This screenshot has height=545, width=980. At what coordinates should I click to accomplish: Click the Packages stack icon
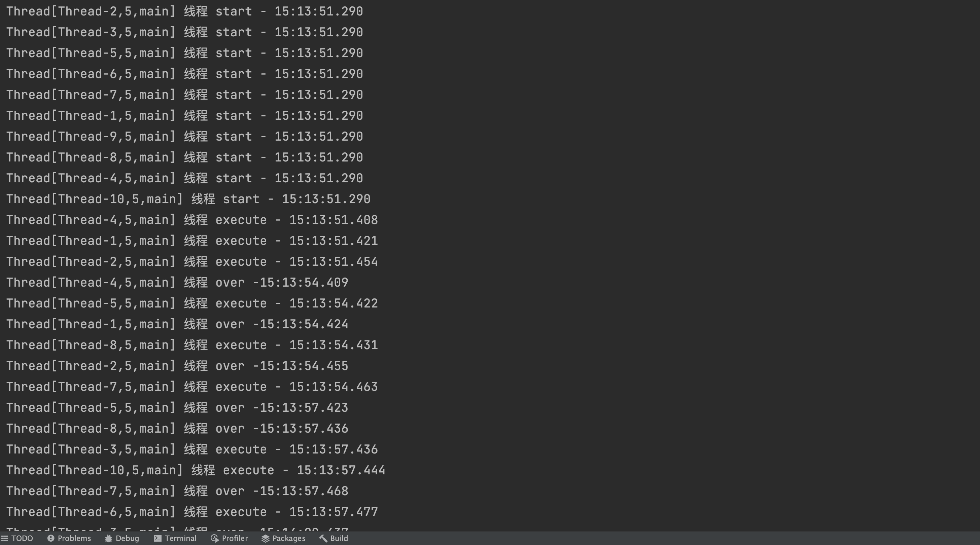[265, 539]
